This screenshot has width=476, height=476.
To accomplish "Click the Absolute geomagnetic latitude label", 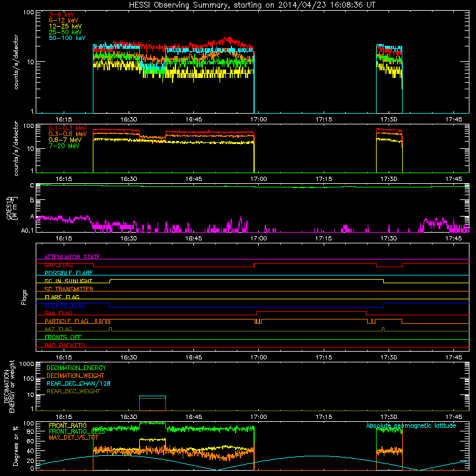I will (x=411, y=425).
